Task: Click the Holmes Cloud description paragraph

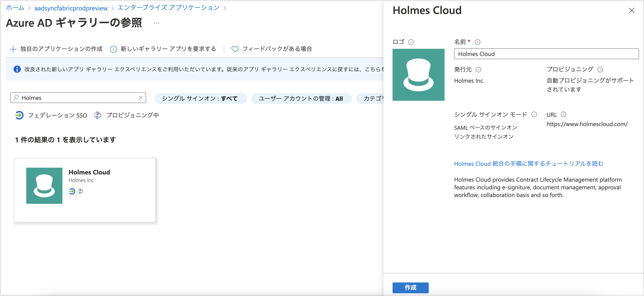Action: pos(537,187)
